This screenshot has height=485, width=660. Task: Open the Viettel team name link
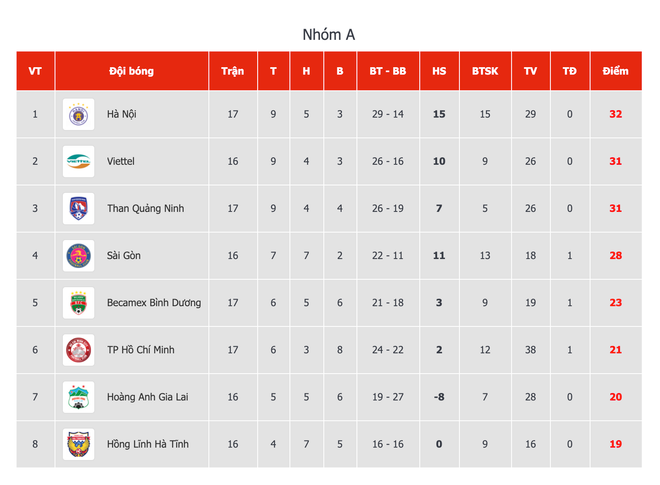(x=121, y=161)
